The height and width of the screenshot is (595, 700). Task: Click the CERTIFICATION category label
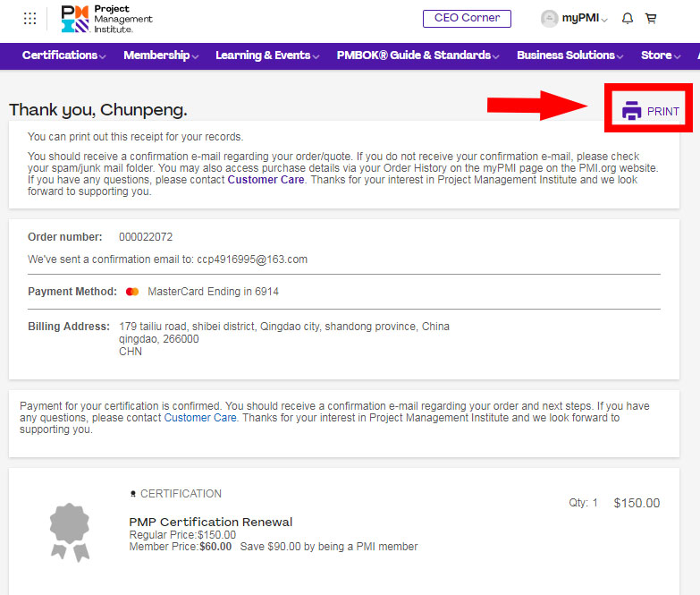(181, 494)
